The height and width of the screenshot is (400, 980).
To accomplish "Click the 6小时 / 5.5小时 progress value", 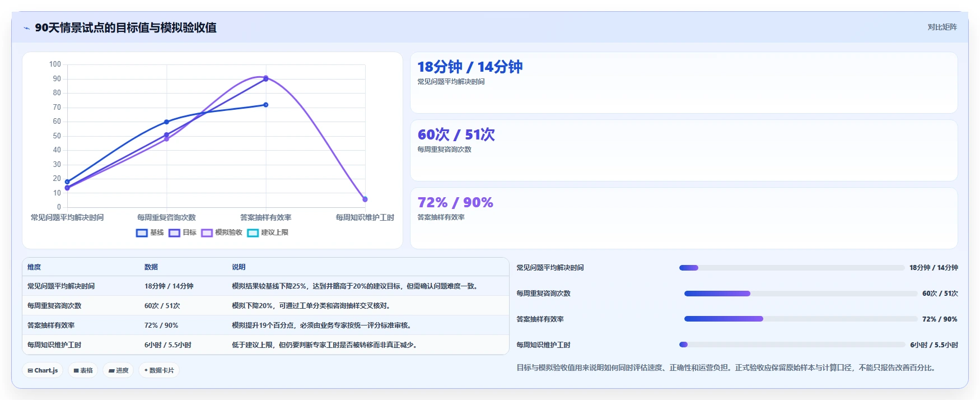I will tap(934, 345).
